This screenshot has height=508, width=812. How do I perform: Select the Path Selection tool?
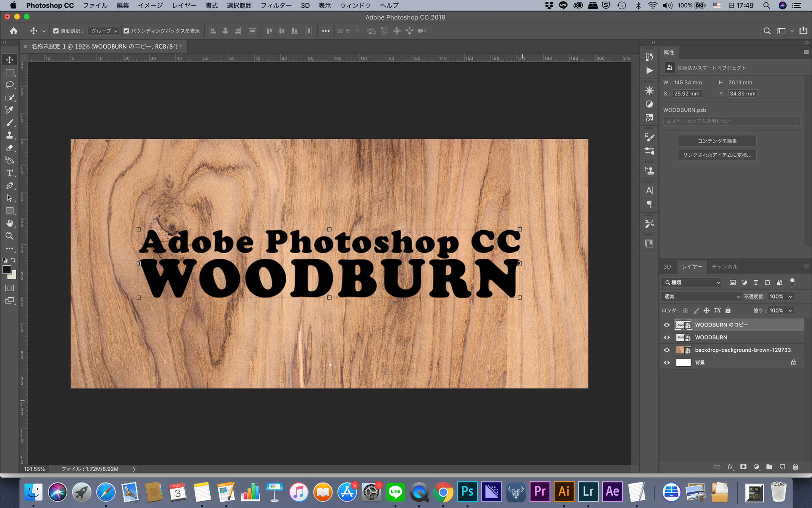coord(9,198)
